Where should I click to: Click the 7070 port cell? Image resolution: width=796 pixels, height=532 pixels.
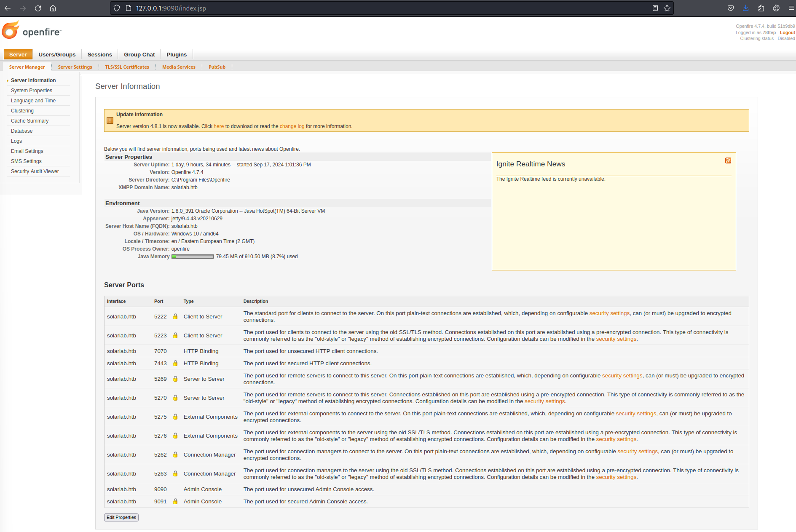pyautogui.click(x=161, y=351)
